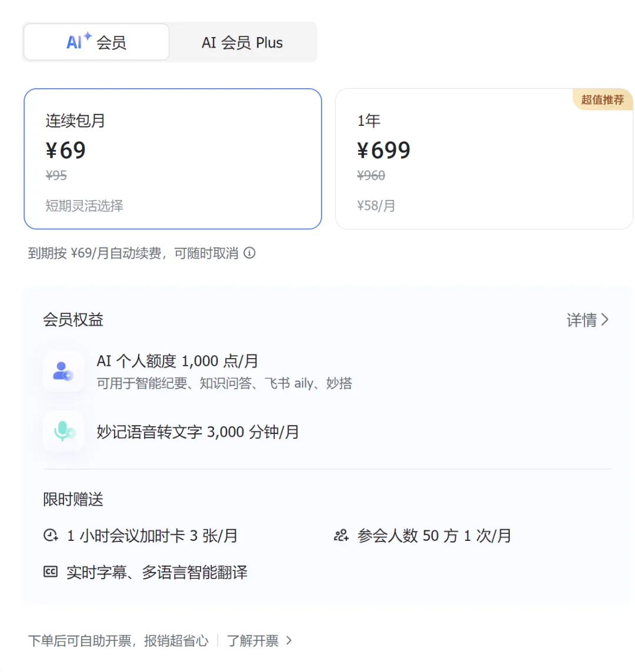Switch to the AI 会员 tab
The height and width of the screenshot is (672, 635).
97,42
